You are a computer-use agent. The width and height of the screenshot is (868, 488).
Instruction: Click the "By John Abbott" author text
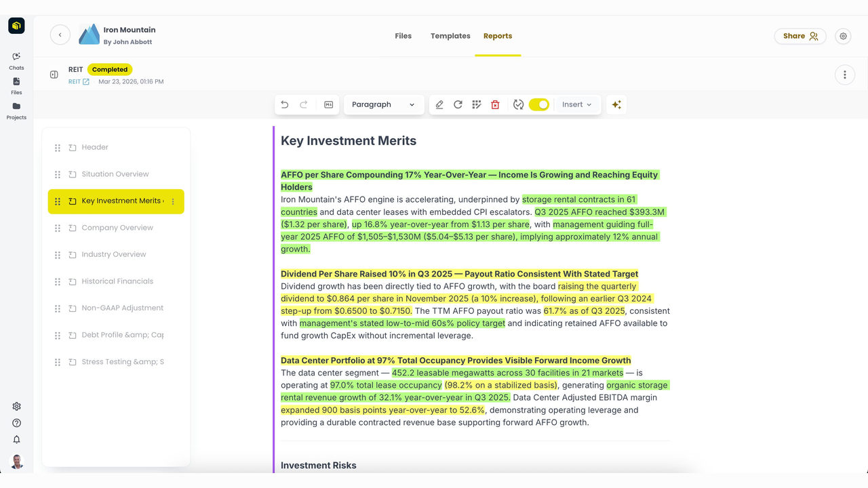click(127, 42)
